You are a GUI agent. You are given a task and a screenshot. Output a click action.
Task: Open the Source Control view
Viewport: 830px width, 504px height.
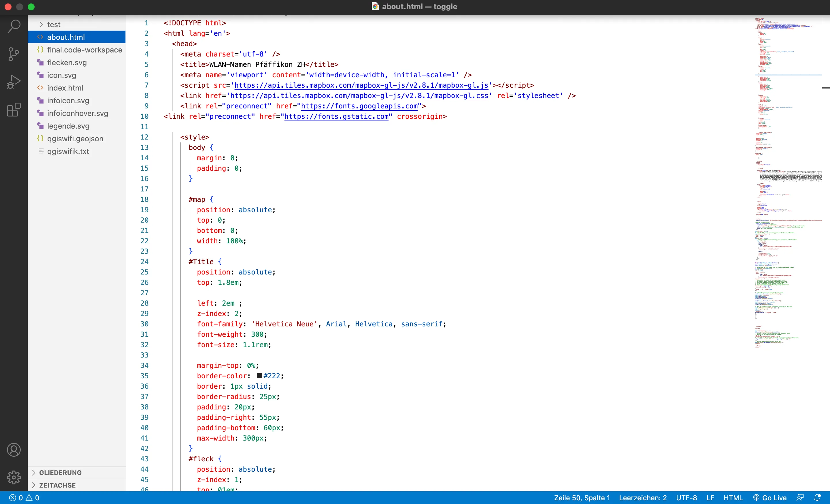tap(14, 54)
